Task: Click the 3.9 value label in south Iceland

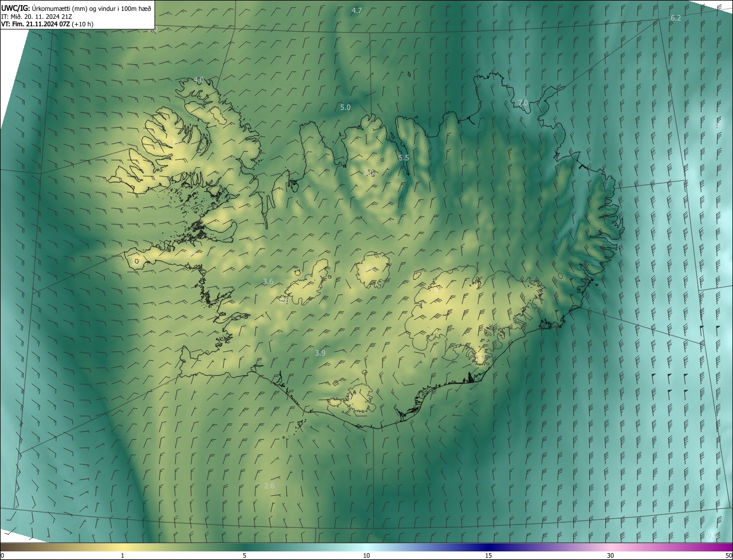Action: point(320,353)
